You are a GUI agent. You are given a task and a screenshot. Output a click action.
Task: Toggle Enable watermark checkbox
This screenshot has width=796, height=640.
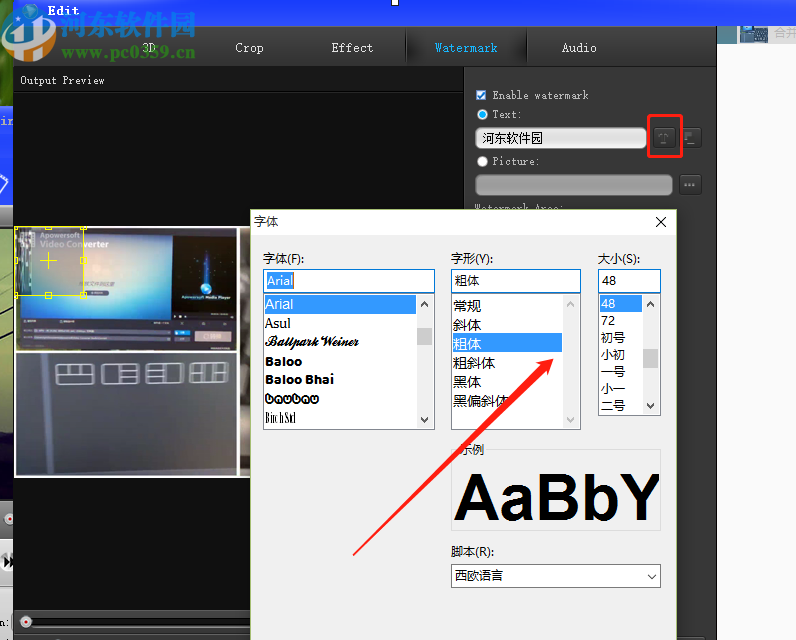(481, 95)
